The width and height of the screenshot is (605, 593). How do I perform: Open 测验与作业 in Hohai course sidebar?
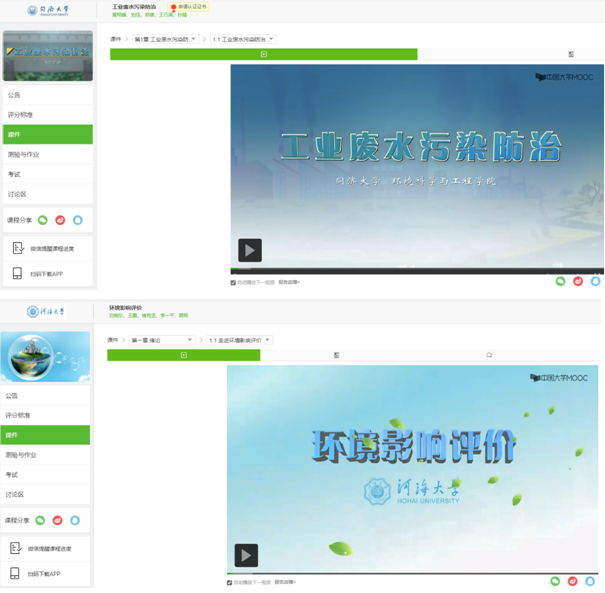[x=45, y=455]
